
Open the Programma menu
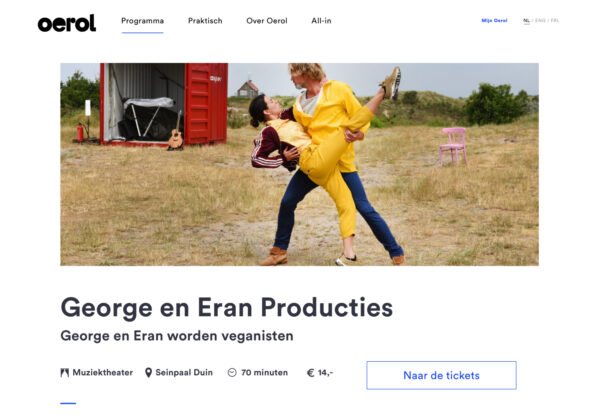(142, 21)
